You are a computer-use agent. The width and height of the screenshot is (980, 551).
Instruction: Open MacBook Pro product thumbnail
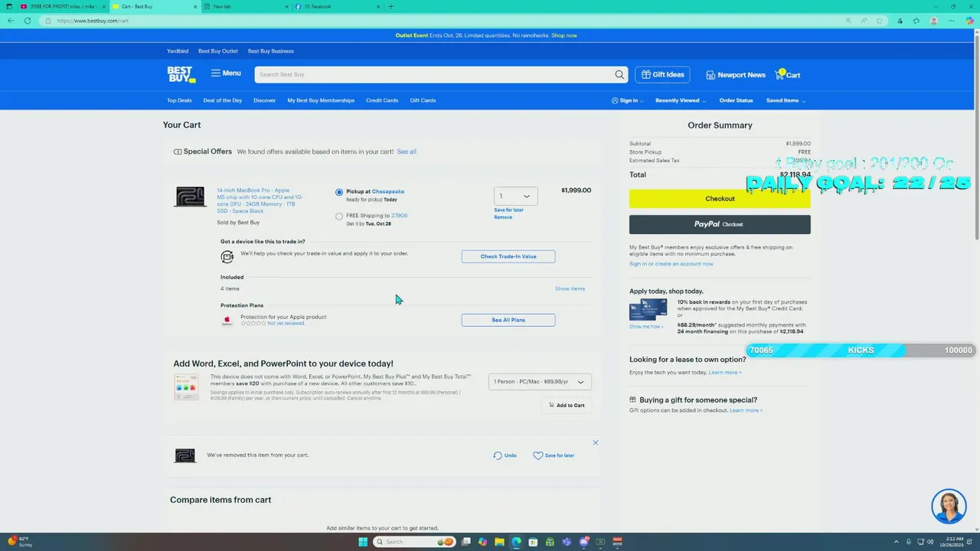[190, 197]
